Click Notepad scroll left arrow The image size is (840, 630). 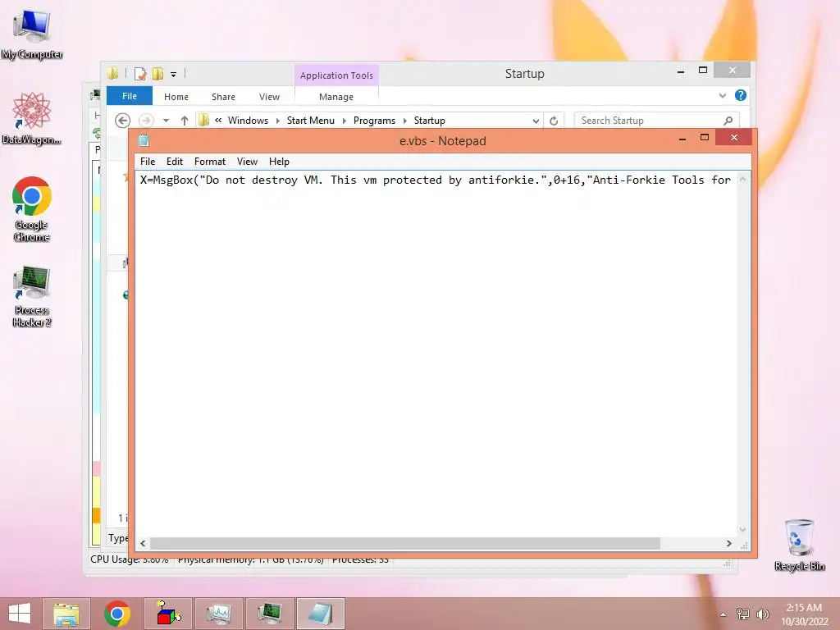[143, 543]
